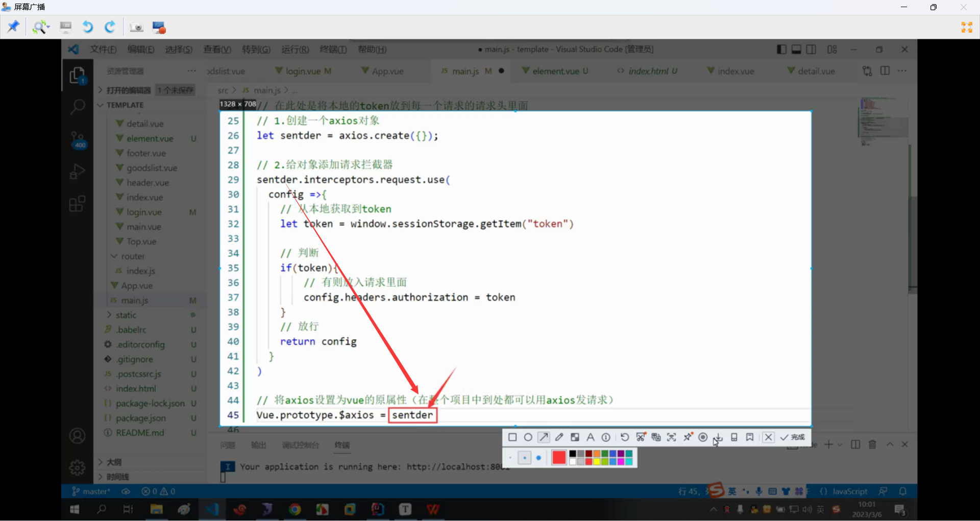Select the rectangle annotation tool
The width and height of the screenshot is (980, 521).
(x=512, y=437)
